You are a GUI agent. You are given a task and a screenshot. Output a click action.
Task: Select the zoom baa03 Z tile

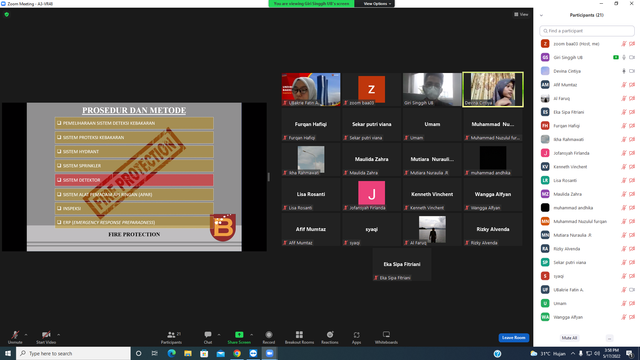click(x=371, y=89)
